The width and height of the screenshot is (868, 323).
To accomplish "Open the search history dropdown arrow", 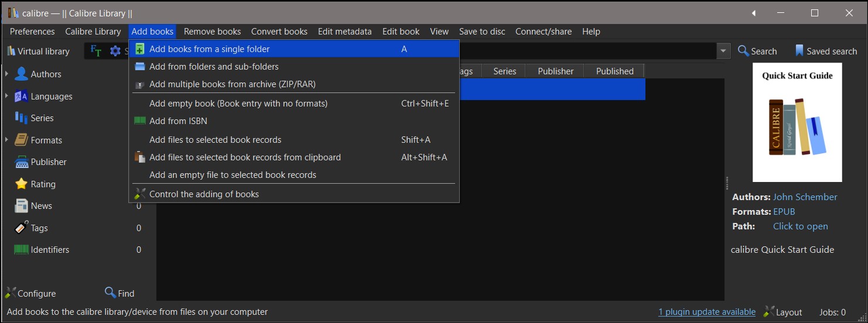I will coord(724,51).
